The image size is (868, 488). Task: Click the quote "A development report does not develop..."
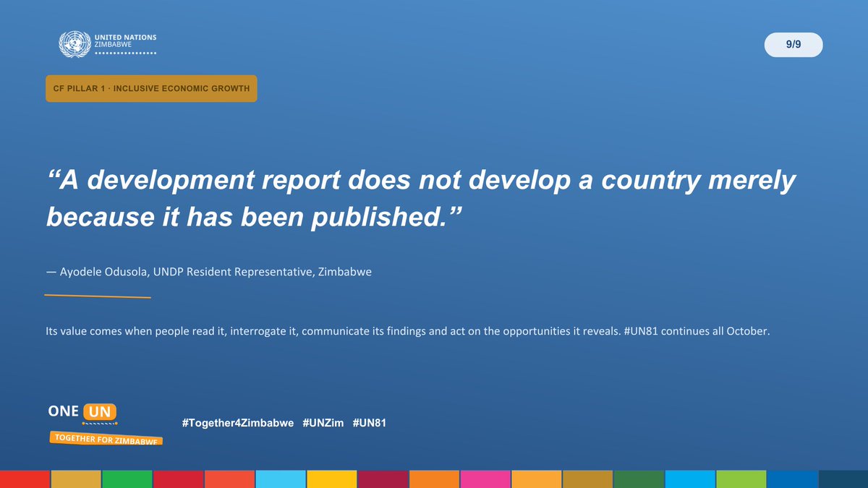pos(420,197)
